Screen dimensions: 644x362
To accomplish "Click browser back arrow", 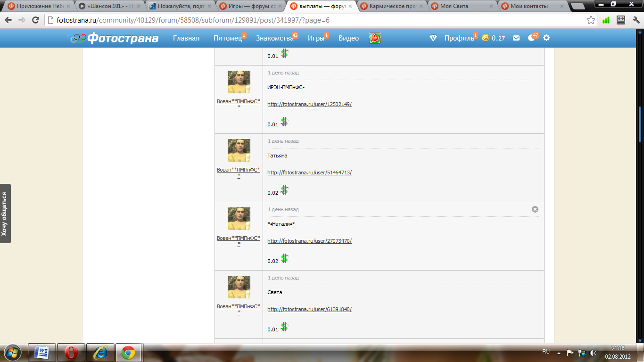I will coord(8,20).
